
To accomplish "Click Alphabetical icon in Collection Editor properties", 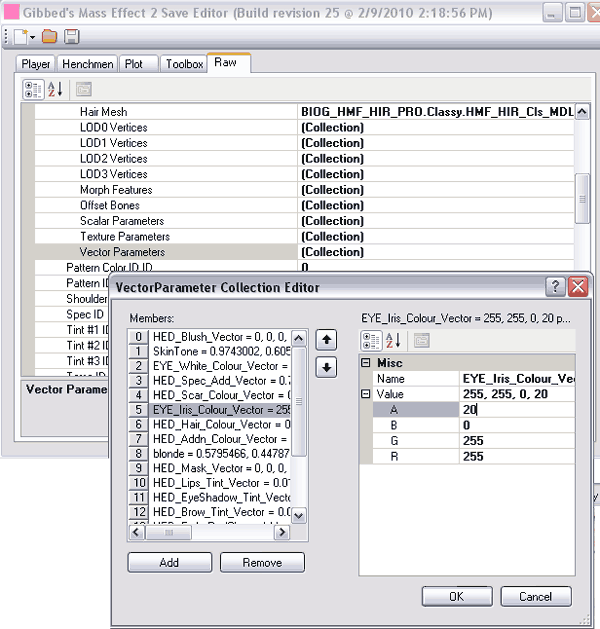I will [393, 341].
